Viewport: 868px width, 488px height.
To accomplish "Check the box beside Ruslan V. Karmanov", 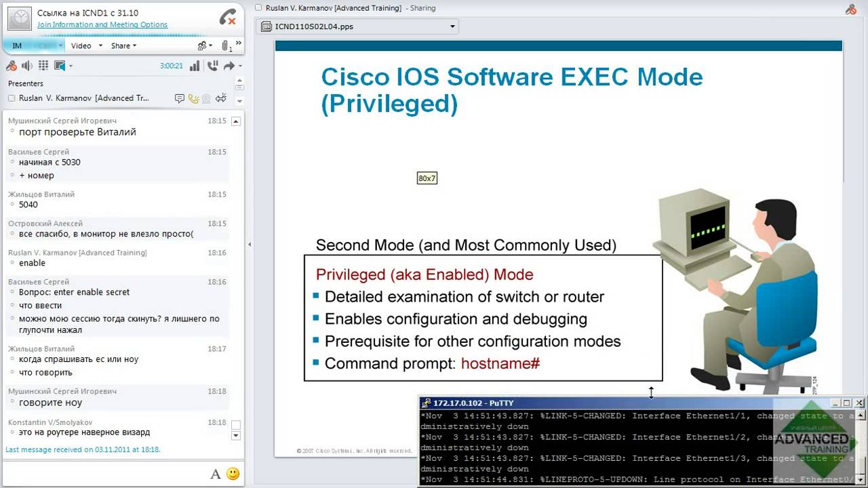I will click(x=12, y=98).
